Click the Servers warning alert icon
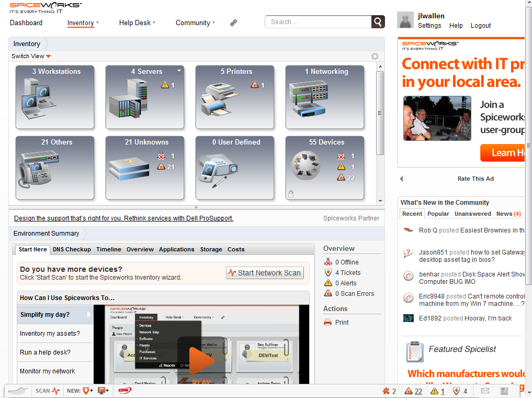 click(165, 85)
